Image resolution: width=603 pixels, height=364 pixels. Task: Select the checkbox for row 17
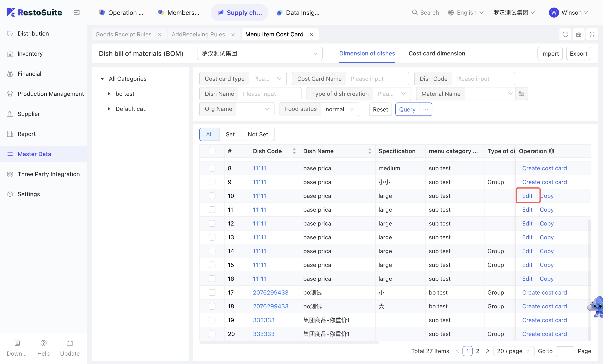(212, 292)
